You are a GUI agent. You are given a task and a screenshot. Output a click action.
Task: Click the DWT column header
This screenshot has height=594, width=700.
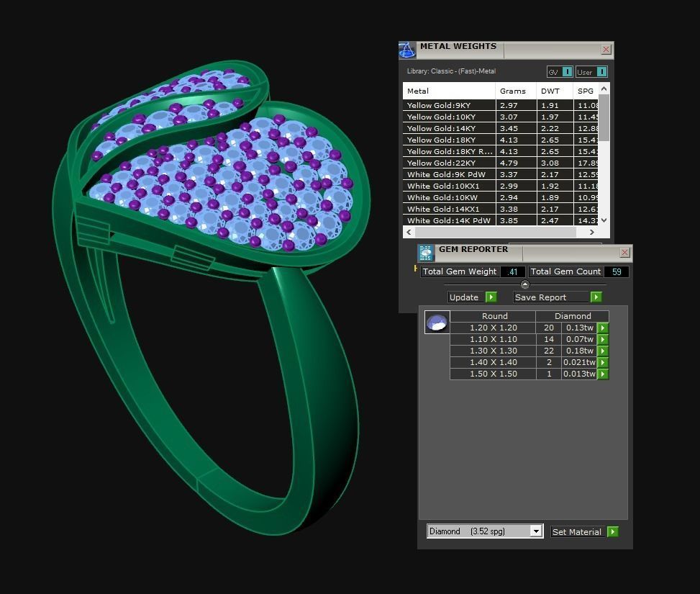[555, 91]
